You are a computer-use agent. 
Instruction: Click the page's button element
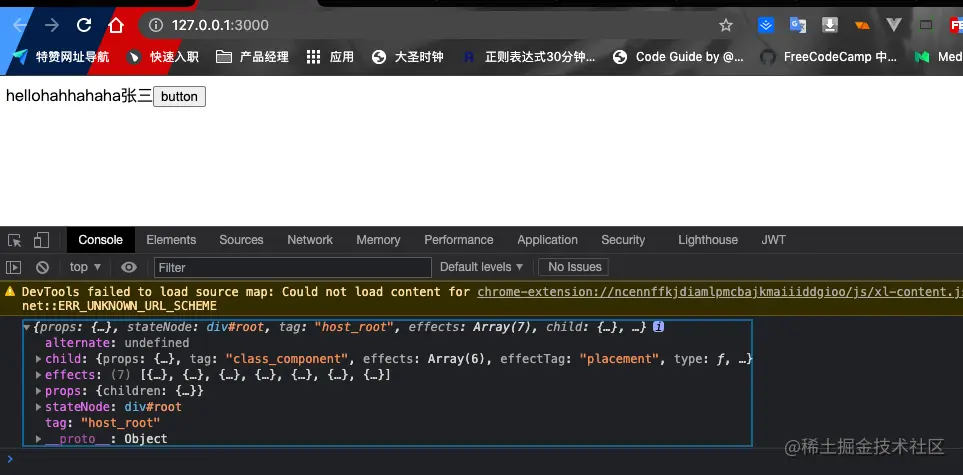179,96
